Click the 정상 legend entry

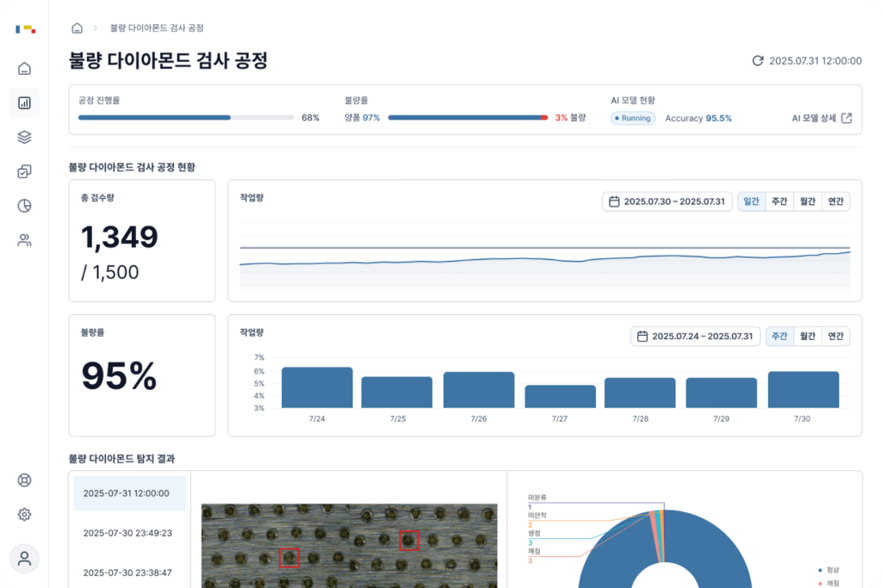[x=829, y=570]
